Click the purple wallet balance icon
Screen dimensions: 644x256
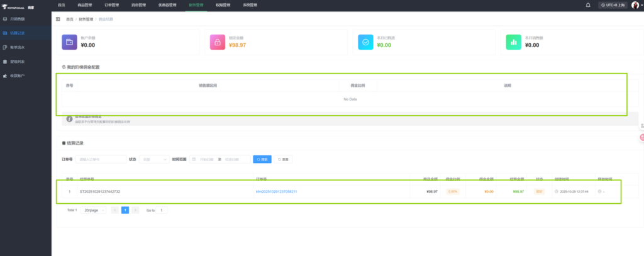click(x=70, y=42)
